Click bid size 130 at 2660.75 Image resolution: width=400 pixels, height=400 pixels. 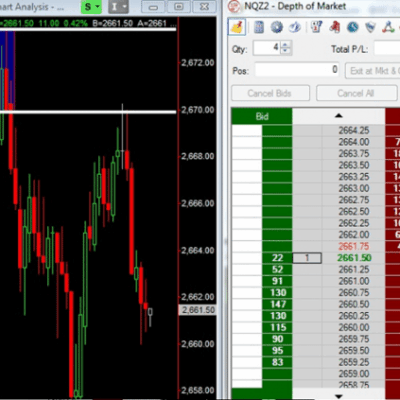(x=277, y=293)
